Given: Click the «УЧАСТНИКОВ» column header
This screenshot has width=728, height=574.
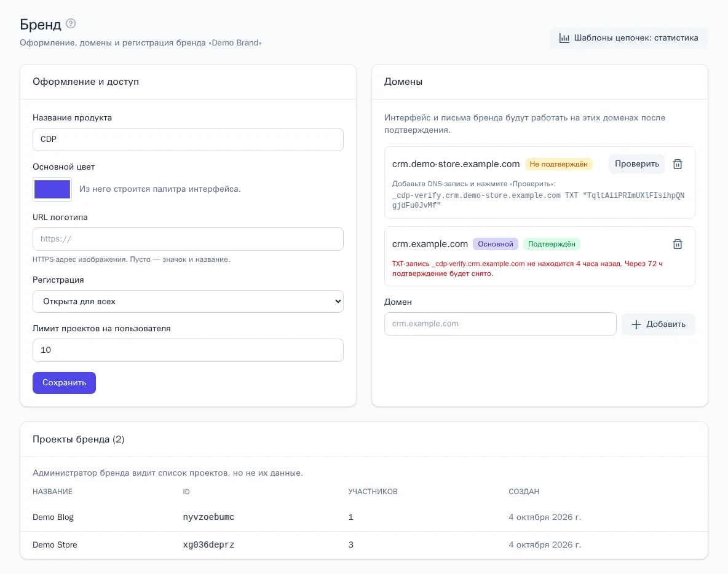Looking at the screenshot, I should tap(373, 492).
